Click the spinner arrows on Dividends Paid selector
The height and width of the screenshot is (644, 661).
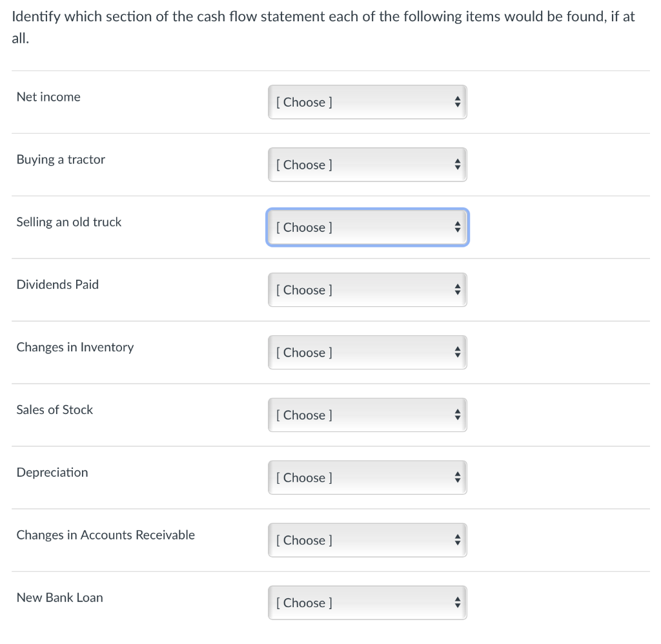coord(457,289)
